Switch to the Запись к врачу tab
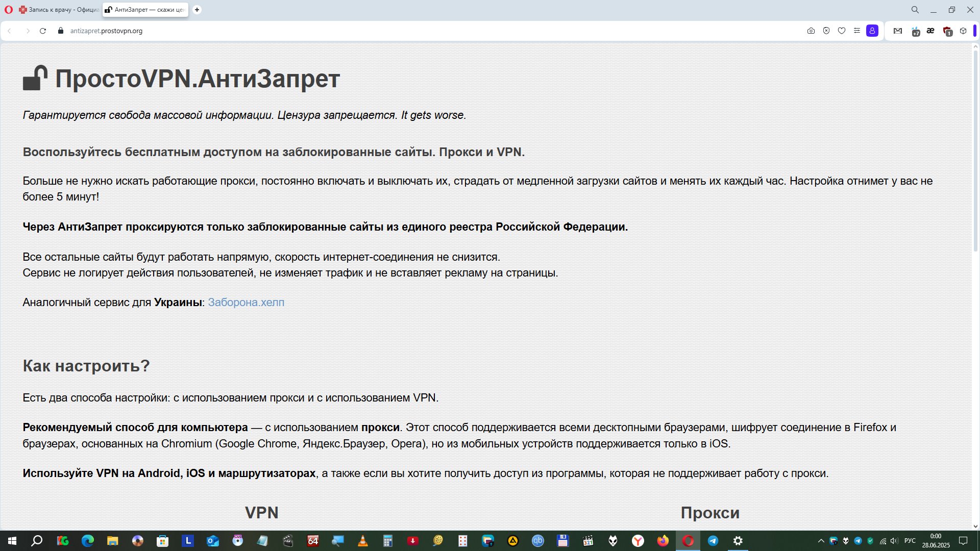The image size is (980, 551). click(59, 10)
